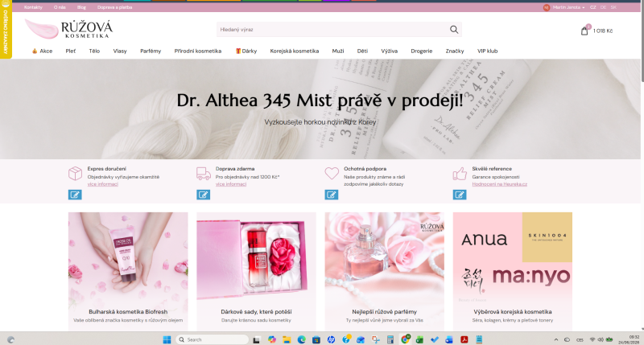Viewport: 644px width, 345px height.
Task: Open the Parfémy category menu
Action: (x=151, y=51)
